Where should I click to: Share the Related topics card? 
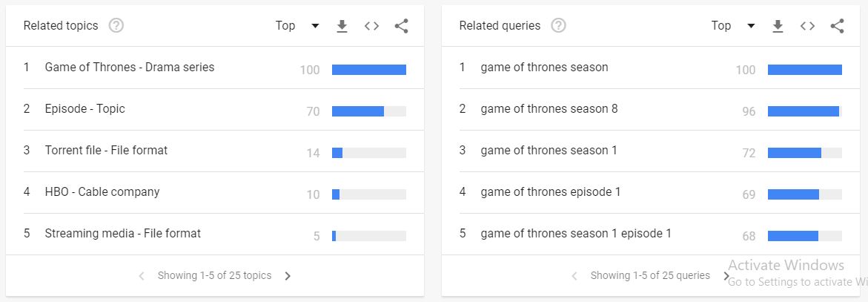click(401, 26)
